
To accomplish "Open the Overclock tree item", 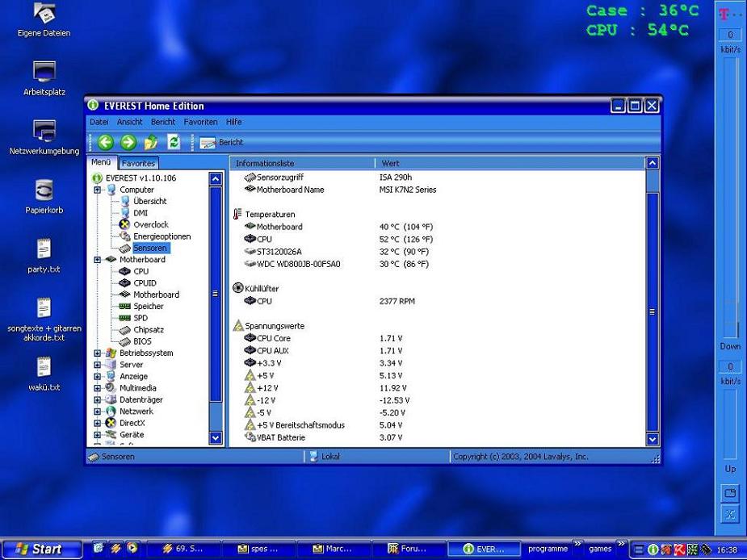I will click(151, 225).
